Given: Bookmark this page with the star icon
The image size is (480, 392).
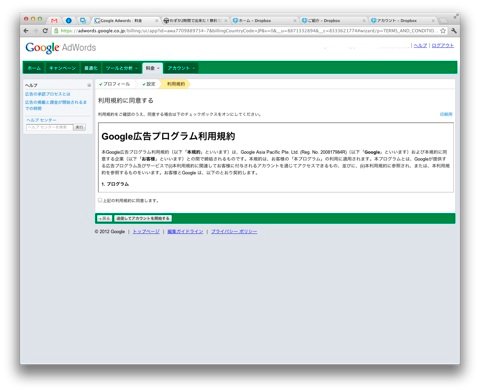Looking at the screenshot, I should (x=443, y=31).
